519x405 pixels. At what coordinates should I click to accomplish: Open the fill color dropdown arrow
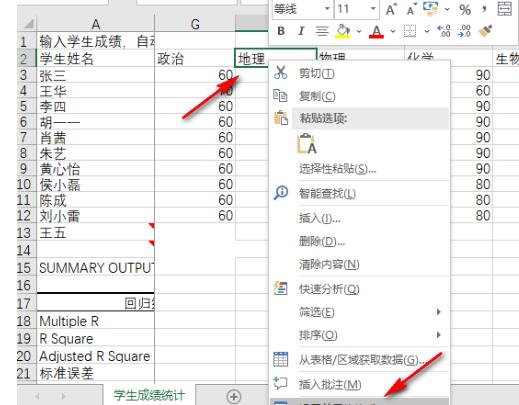(x=359, y=31)
